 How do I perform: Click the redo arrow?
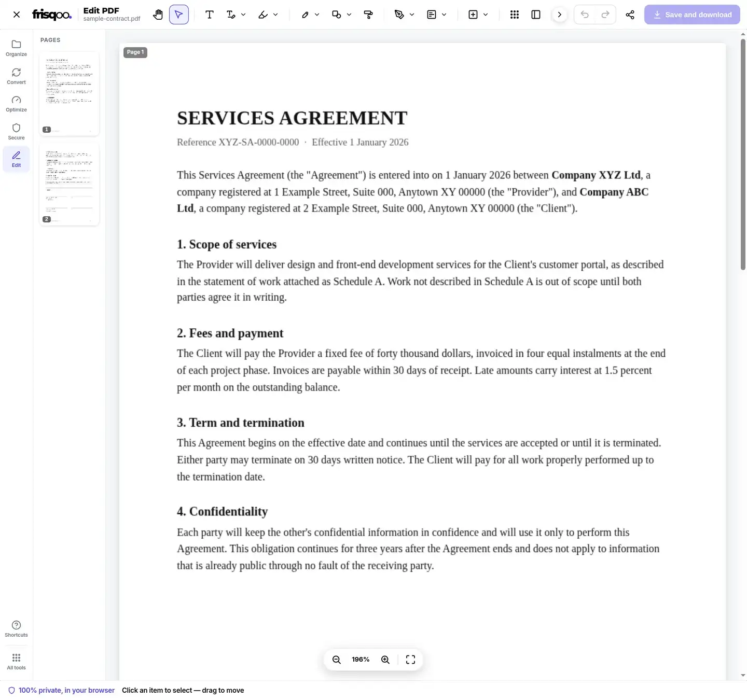click(605, 15)
